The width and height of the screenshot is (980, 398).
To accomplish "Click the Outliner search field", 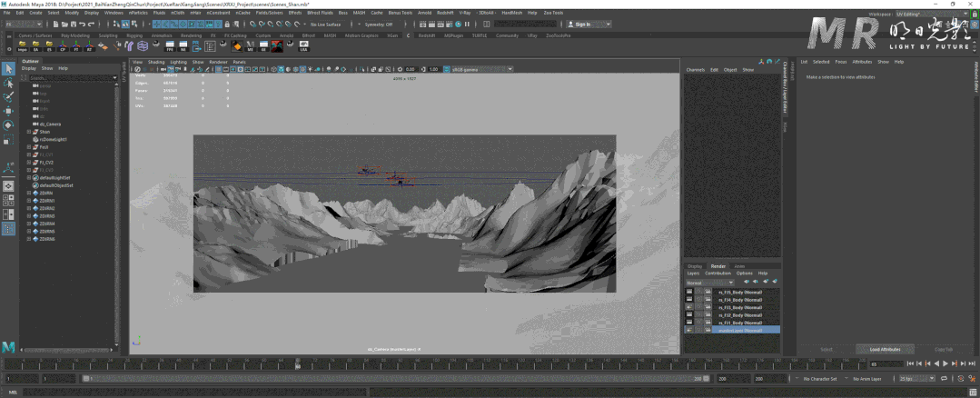I will point(72,77).
